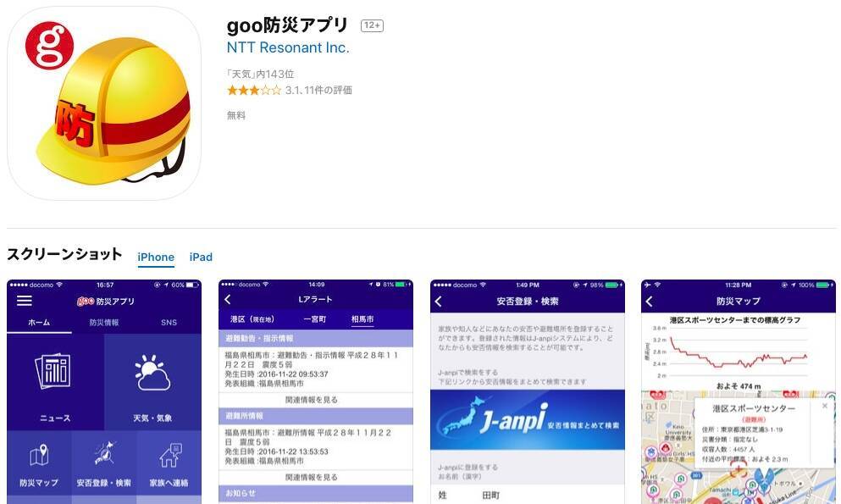Close the 港区スポーツセンター info popup

pyautogui.click(x=825, y=406)
